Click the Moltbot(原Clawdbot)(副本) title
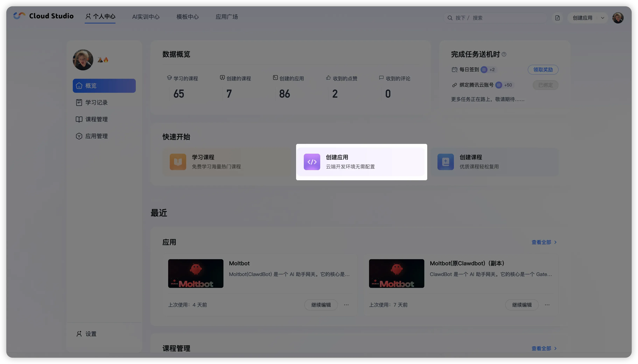This screenshot has width=638, height=364. tap(467, 263)
